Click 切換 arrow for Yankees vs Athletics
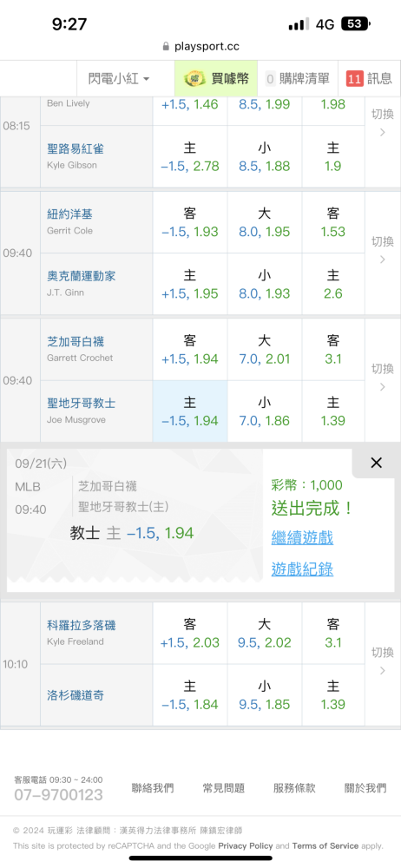The height and width of the screenshot is (868, 401). point(382,250)
